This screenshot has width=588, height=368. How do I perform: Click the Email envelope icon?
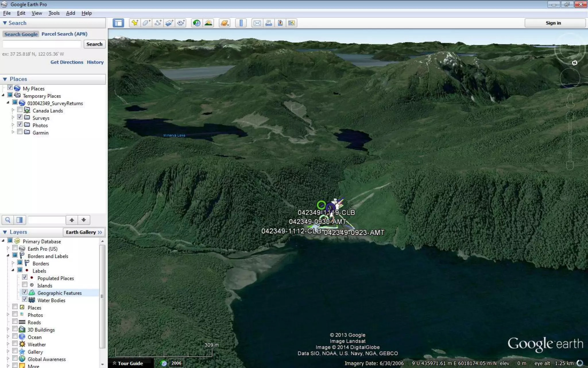[x=257, y=23]
